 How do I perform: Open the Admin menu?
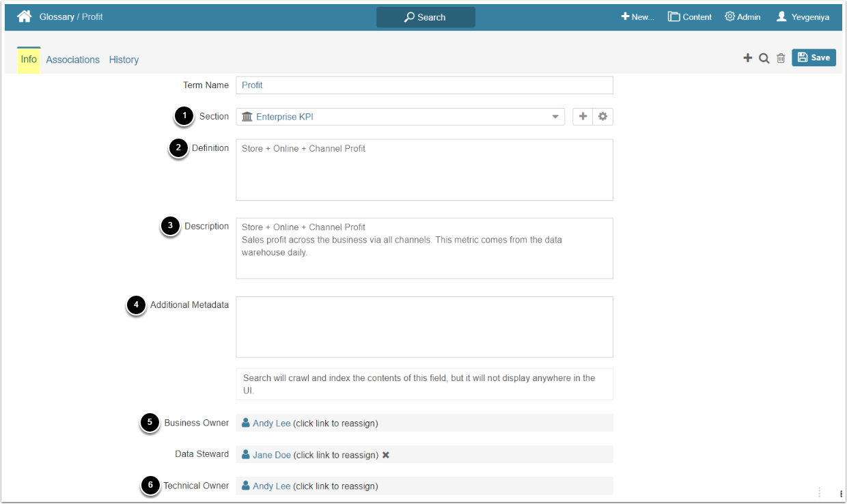pyautogui.click(x=742, y=17)
